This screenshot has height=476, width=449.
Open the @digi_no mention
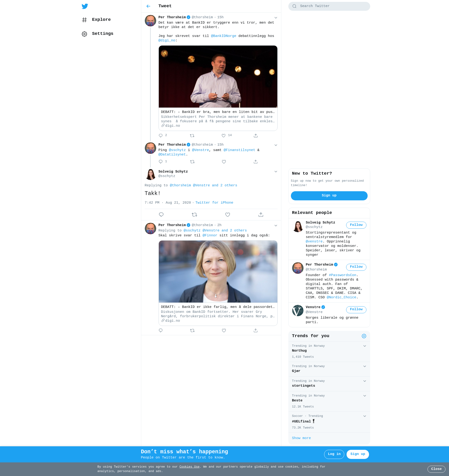pos(167,40)
